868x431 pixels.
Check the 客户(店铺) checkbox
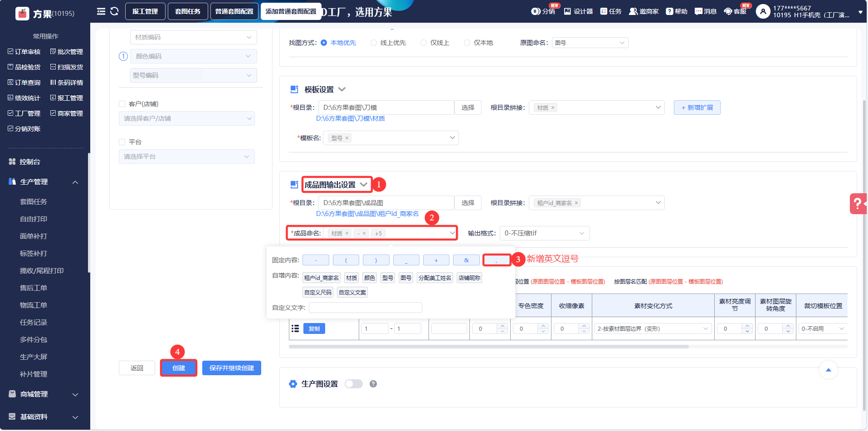tap(122, 104)
